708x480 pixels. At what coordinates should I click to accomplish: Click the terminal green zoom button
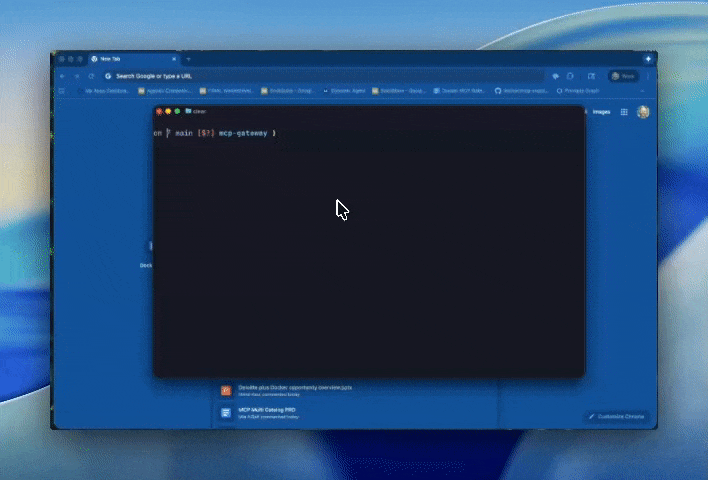(x=177, y=111)
